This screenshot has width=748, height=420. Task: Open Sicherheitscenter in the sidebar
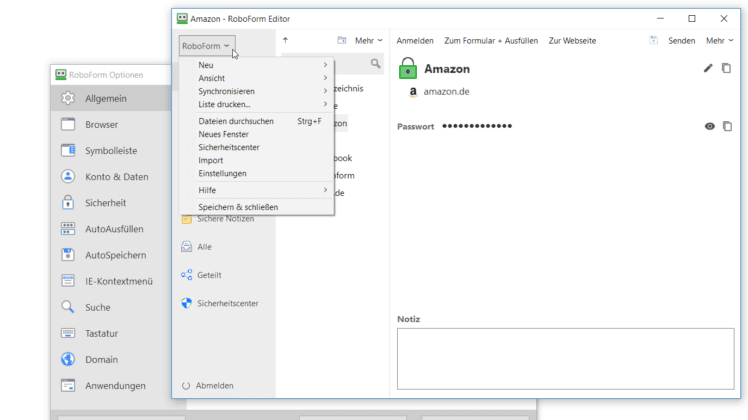228,303
